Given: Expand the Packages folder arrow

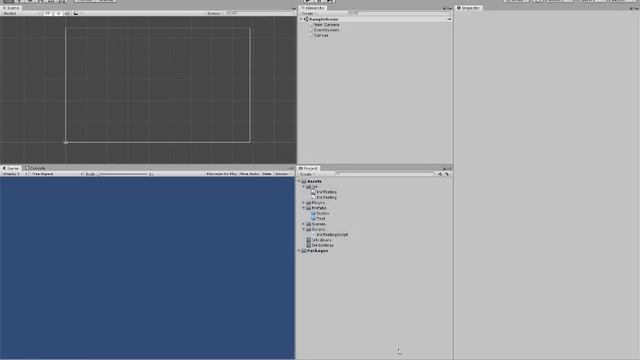Looking at the screenshot, I should [299, 251].
